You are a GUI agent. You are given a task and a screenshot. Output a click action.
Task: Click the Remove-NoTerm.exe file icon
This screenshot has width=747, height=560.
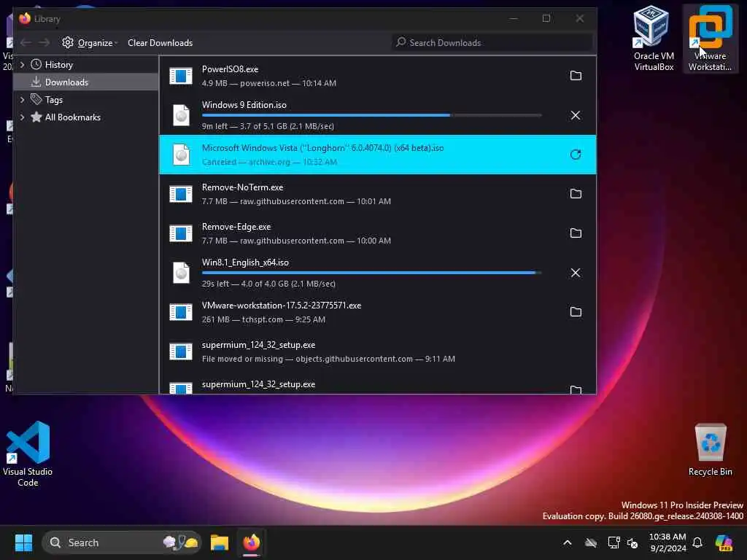coord(181,194)
